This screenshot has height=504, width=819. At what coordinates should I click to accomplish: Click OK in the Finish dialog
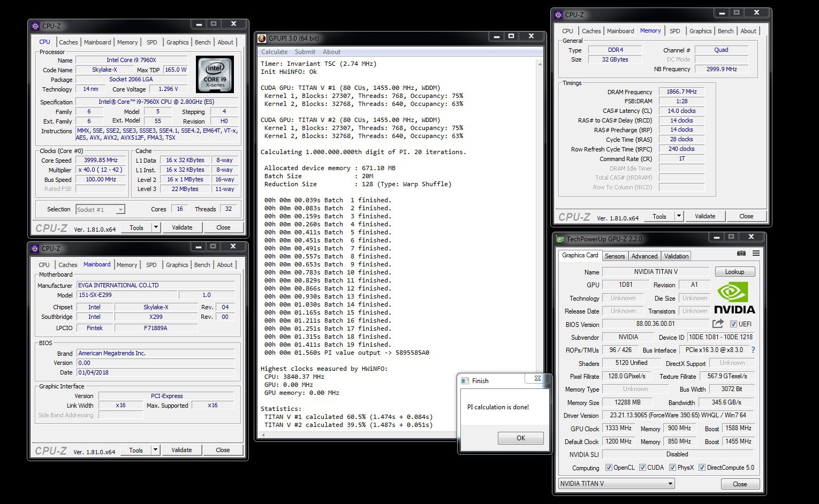(x=521, y=438)
